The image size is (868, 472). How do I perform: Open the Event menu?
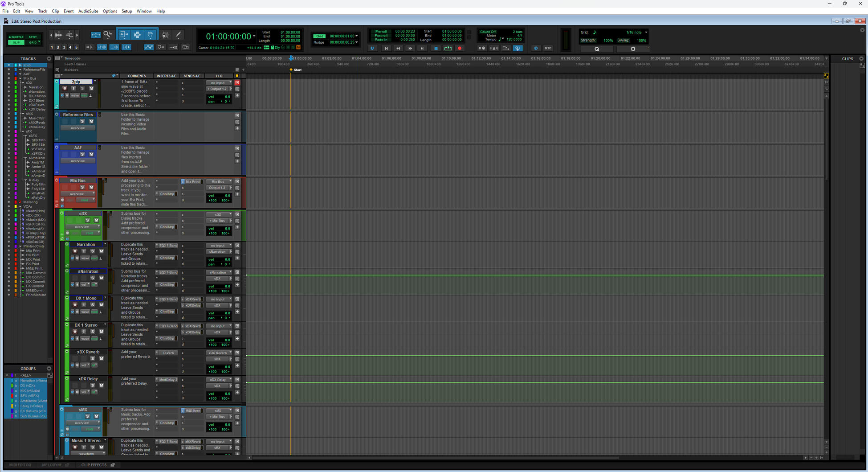(x=69, y=11)
